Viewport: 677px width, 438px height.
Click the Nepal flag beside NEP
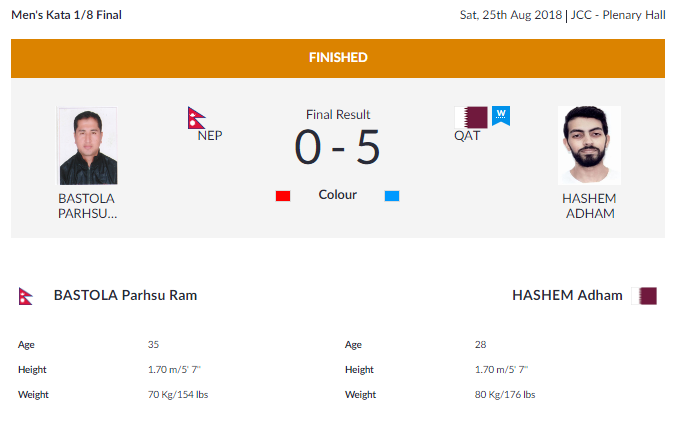click(196, 118)
